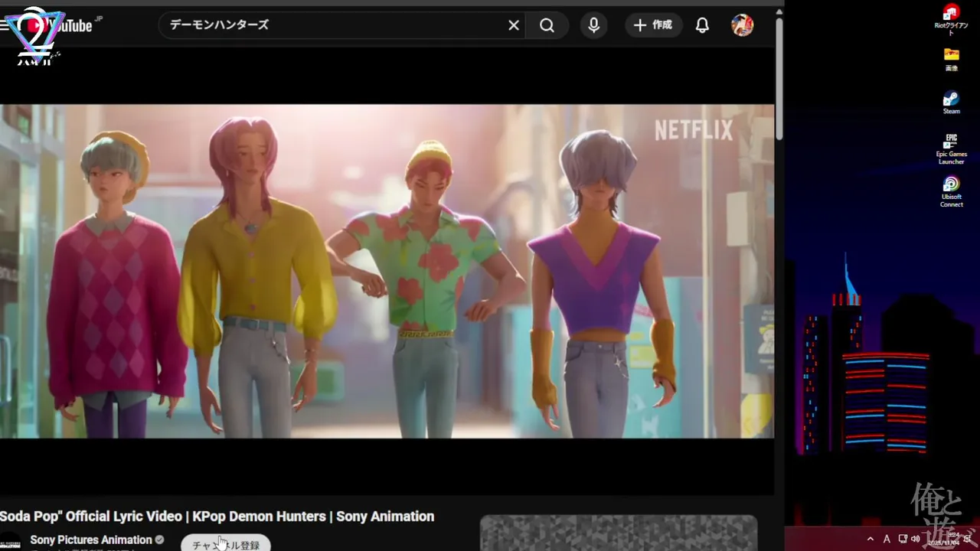Viewport: 980px width, 551px height.
Task: Start voice search with the microphone icon
Action: (x=593, y=25)
